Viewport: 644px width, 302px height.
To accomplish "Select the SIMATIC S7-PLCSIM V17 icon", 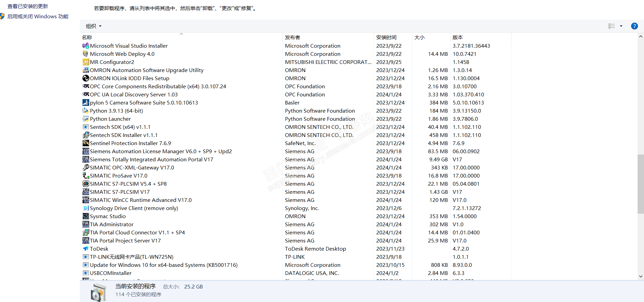I will 86,192.
